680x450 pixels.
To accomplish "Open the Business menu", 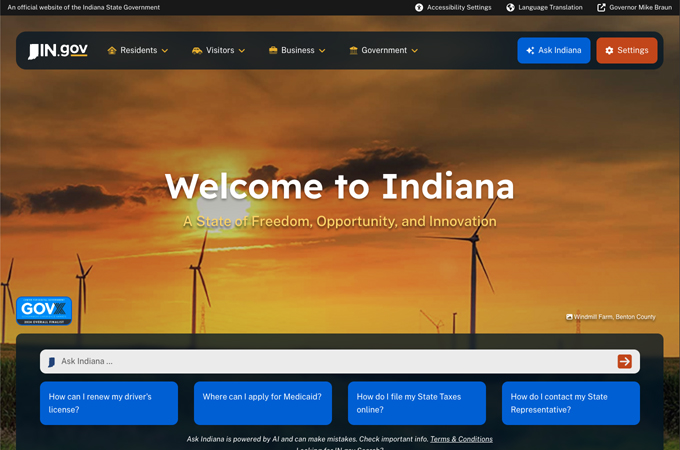I will [297, 50].
